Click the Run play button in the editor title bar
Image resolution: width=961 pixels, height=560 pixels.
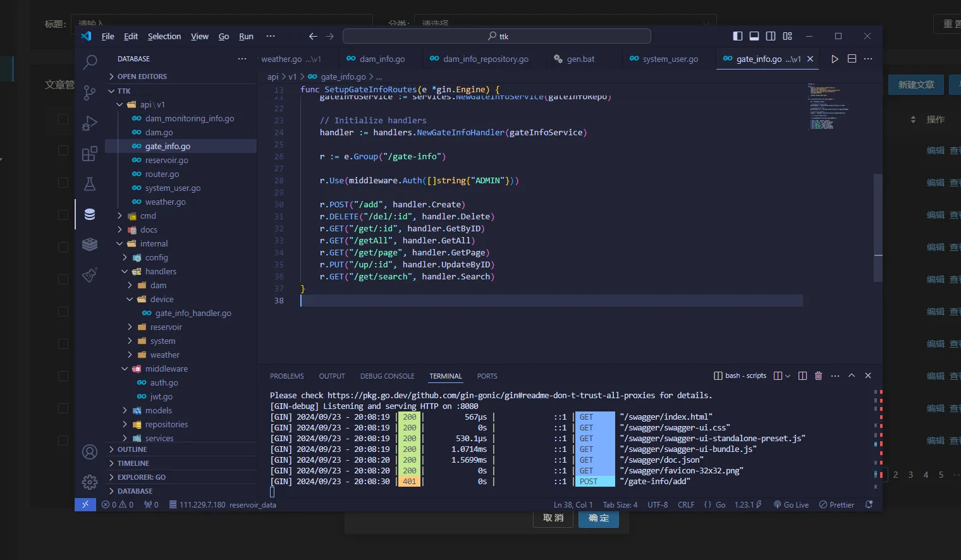[x=835, y=59]
